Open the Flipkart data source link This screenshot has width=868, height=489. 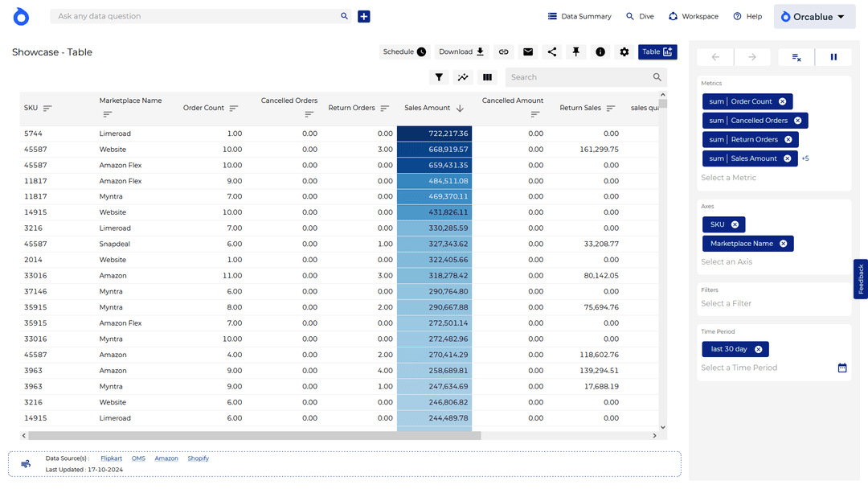(x=112, y=458)
